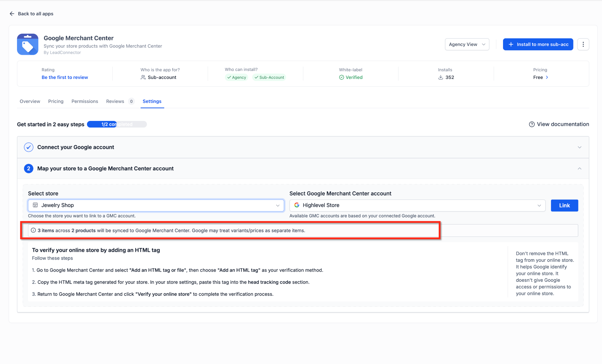The height and width of the screenshot is (364, 602).
Task: Open the Highlevel Store account dropdown
Action: (x=417, y=206)
